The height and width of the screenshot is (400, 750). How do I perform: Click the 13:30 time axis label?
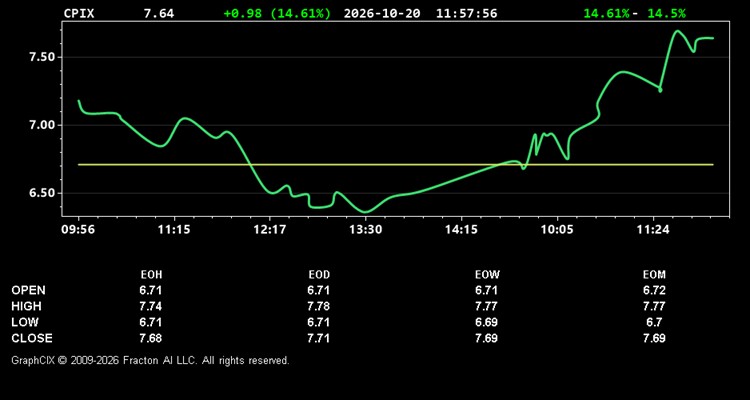[x=365, y=229]
